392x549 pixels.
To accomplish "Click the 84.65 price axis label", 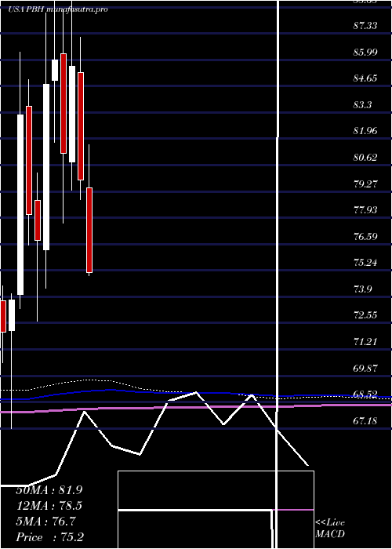I will 365,78.
